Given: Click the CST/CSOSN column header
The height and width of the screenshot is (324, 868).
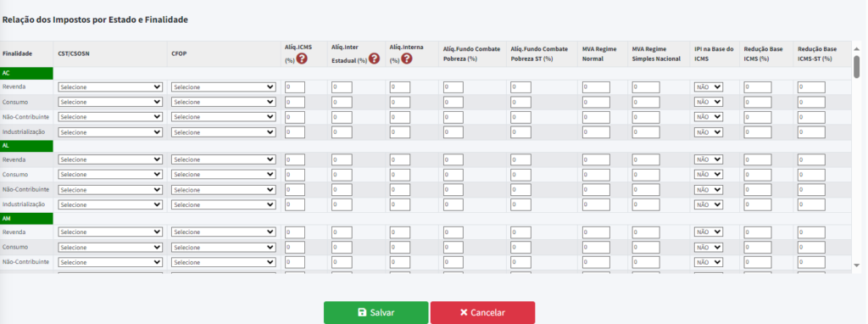Looking at the screenshot, I should tap(74, 53).
